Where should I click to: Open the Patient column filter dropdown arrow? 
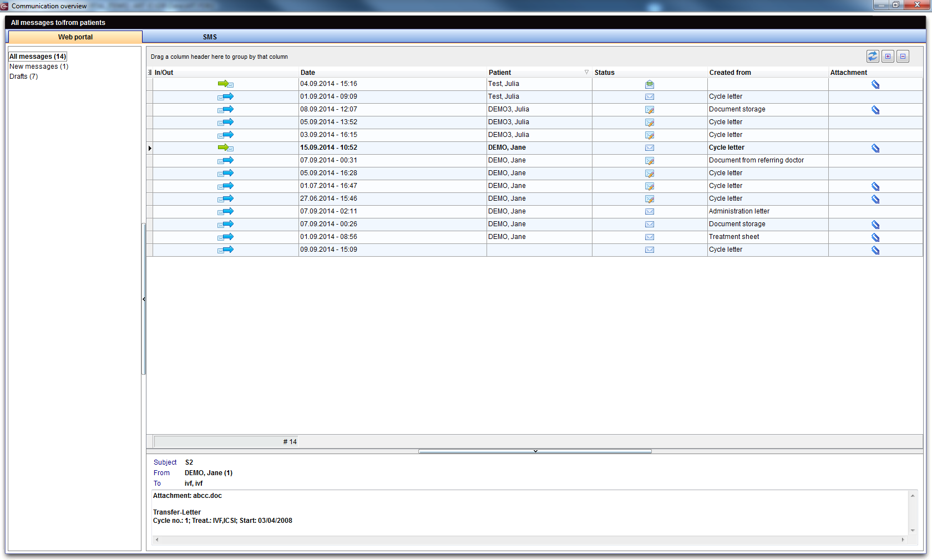pyautogui.click(x=586, y=72)
